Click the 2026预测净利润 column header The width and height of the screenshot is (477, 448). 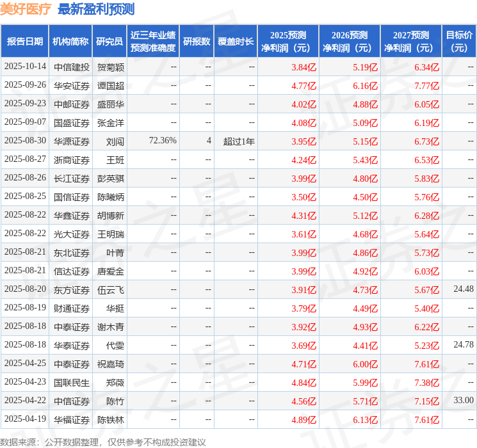pyautogui.click(x=350, y=41)
